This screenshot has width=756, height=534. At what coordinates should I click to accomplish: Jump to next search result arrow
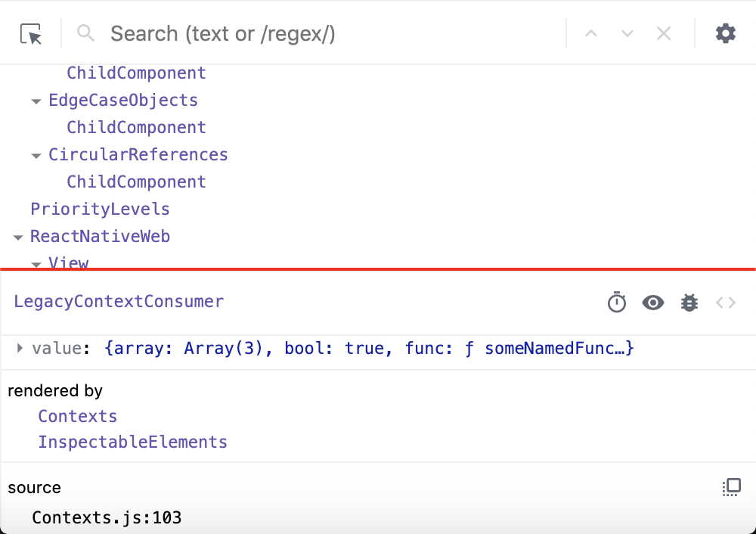pyautogui.click(x=627, y=33)
